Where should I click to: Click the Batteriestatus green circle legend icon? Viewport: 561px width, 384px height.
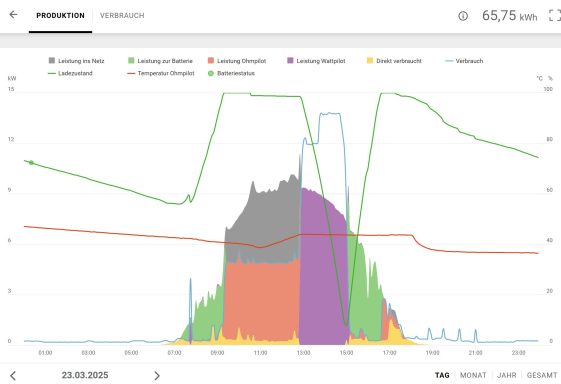click(211, 73)
